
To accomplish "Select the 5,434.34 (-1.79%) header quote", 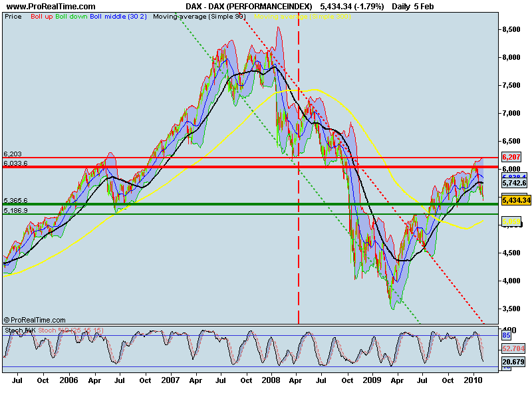I will coord(352,7).
